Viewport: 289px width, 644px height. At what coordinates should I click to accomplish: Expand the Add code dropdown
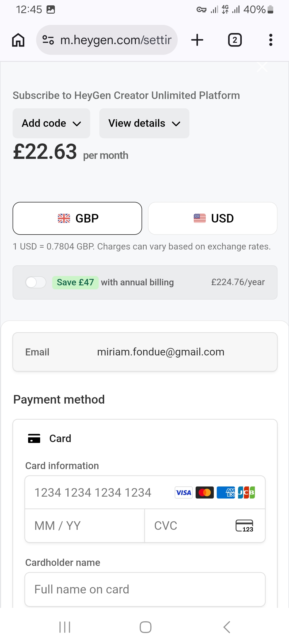tap(51, 123)
